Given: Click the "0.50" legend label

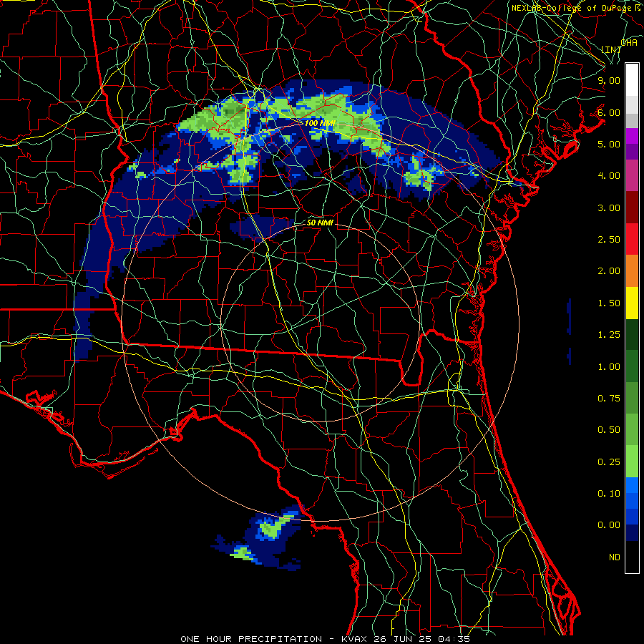Looking at the screenshot, I should (x=609, y=430).
